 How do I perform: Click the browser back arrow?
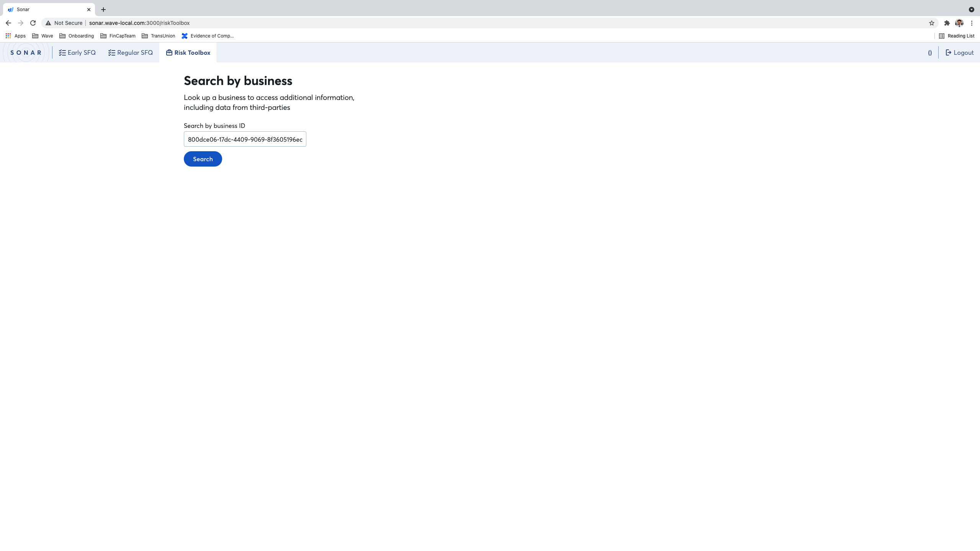pos(8,23)
